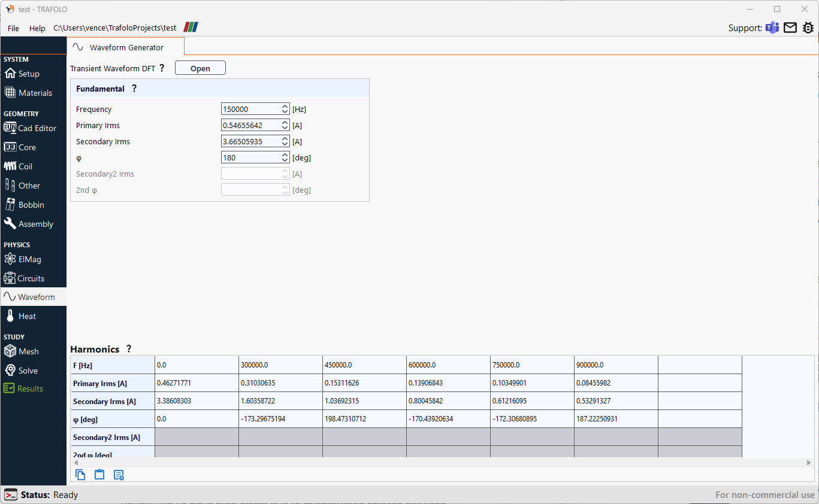Image resolution: width=819 pixels, height=504 pixels.
Task: Open the Other geometry section
Action: [34, 186]
